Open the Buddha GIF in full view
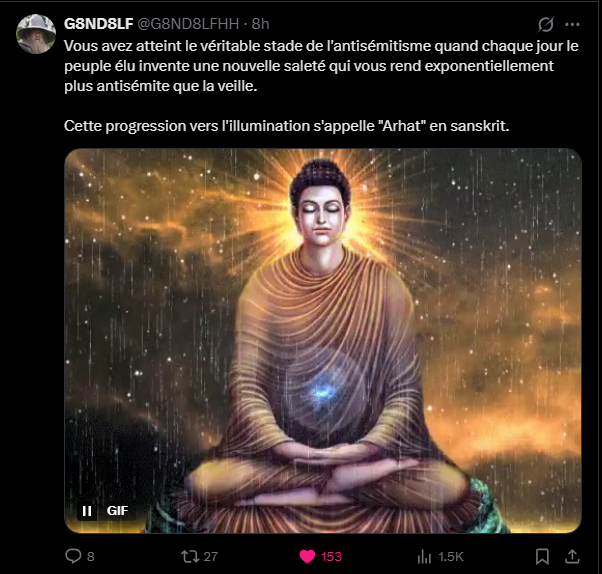This screenshot has width=602, height=574. [323, 341]
